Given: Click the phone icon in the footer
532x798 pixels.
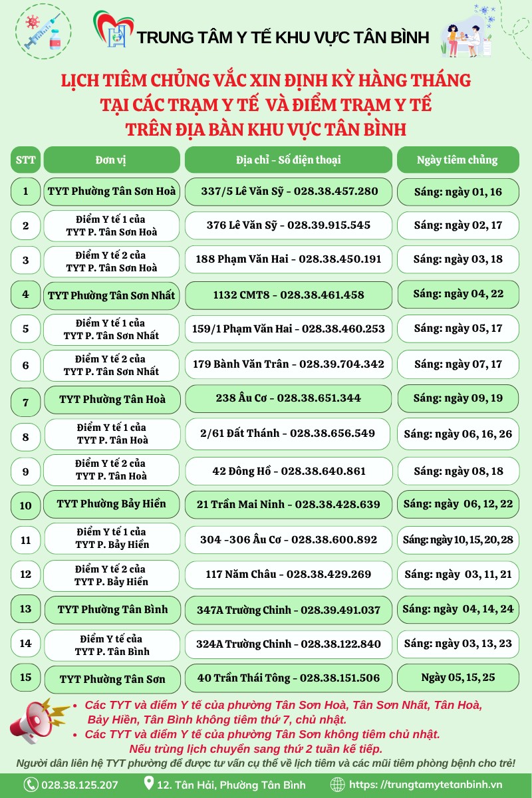Looking at the screenshot, I should [31, 785].
